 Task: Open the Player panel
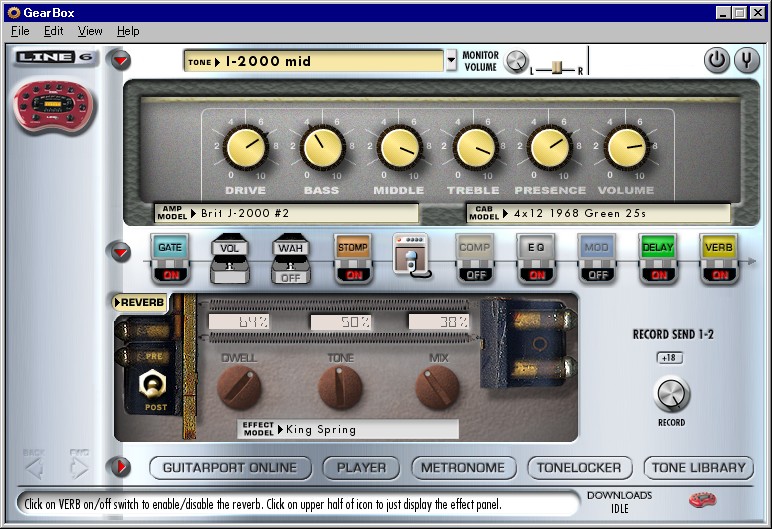pos(361,467)
